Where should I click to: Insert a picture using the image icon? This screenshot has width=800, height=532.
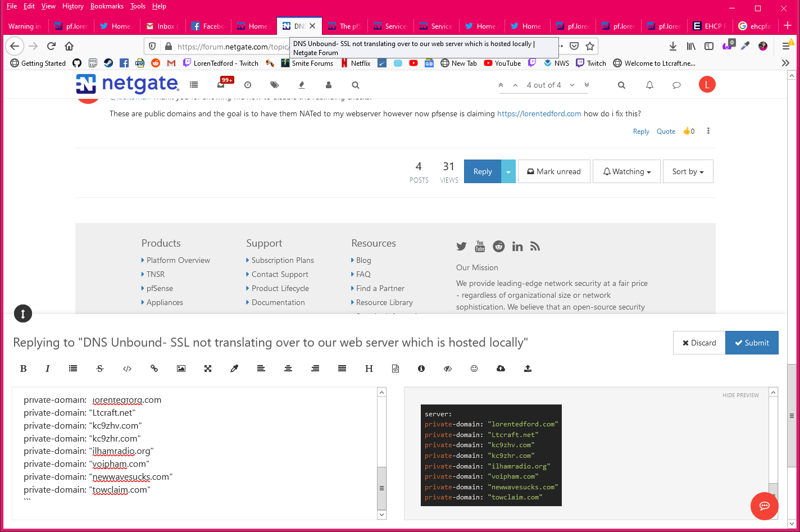pyautogui.click(x=181, y=369)
